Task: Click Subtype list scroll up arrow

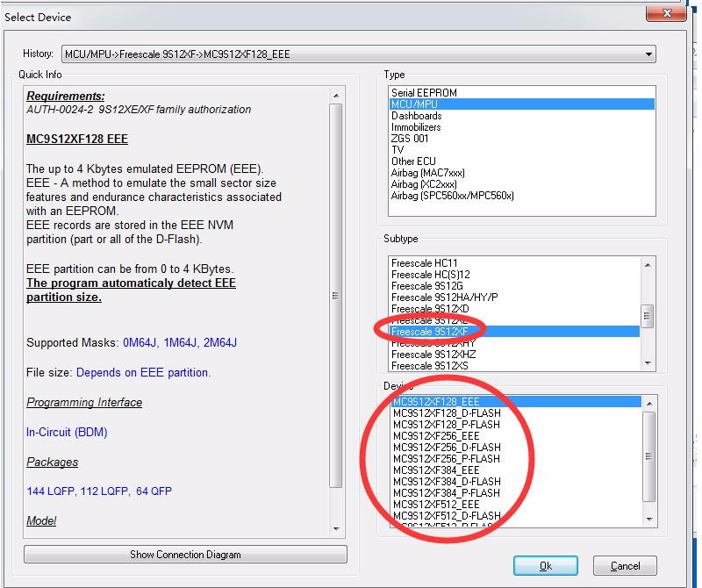Action: click(x=648, y=265)
